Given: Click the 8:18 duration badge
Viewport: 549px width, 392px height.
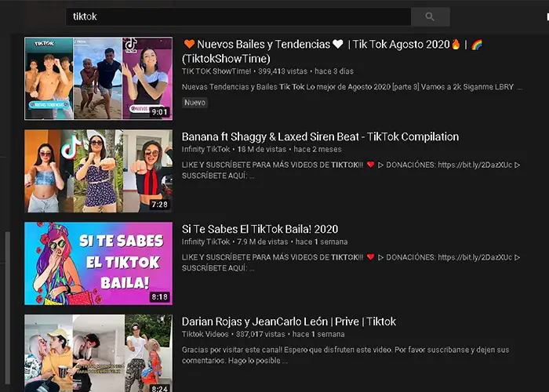Looking at the screenshot, I should pos(159,297).
